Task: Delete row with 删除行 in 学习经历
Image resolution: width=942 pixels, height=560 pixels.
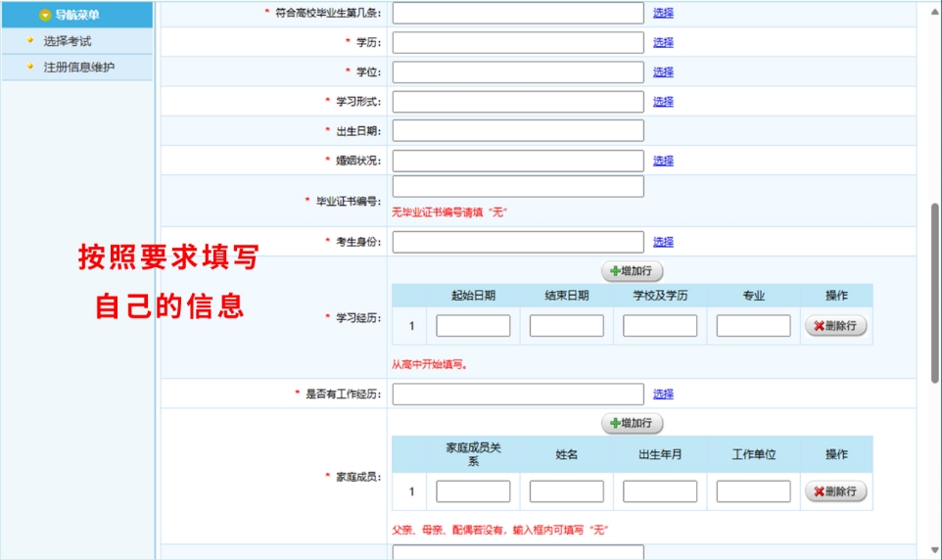Action: pyautogui.click(x=835, y=326)
